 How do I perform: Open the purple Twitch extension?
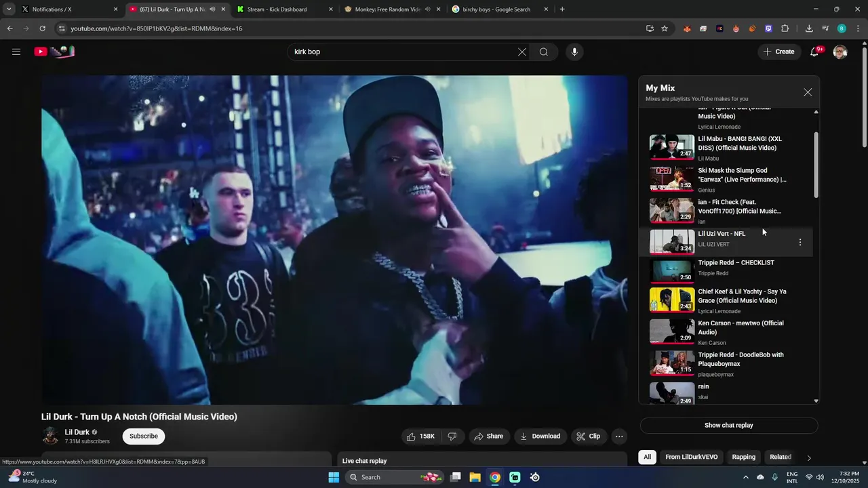coord(768,28)
